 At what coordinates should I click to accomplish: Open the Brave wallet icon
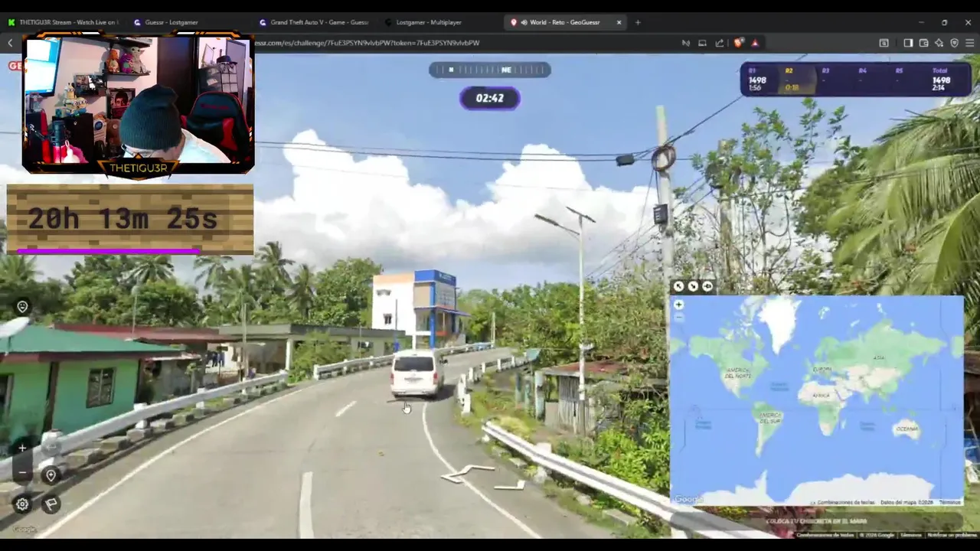pos(924,43)
